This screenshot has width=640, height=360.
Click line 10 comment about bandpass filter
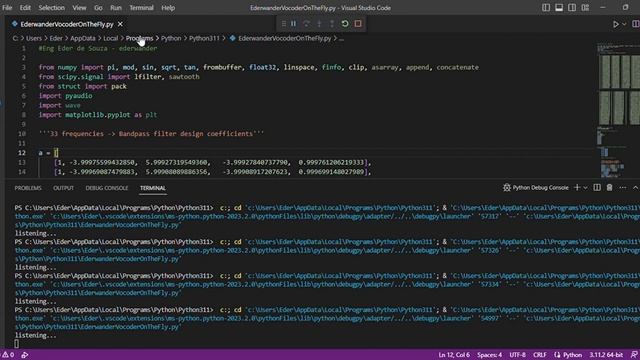click(x=151, y=134)
